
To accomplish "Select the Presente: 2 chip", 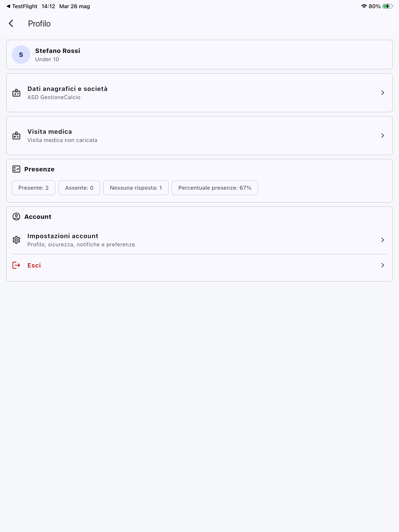I will [34, 188].
